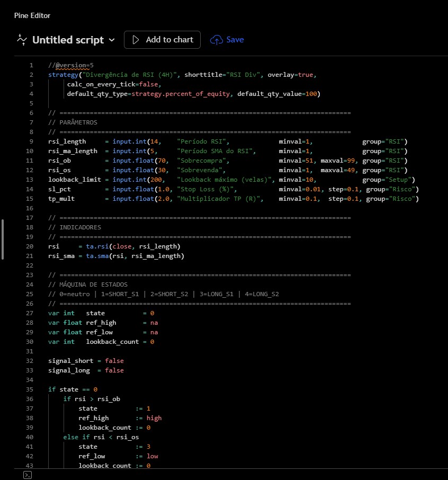Click signal_short = false on line 32
This screenshot has width=448, height=480.
86,361
